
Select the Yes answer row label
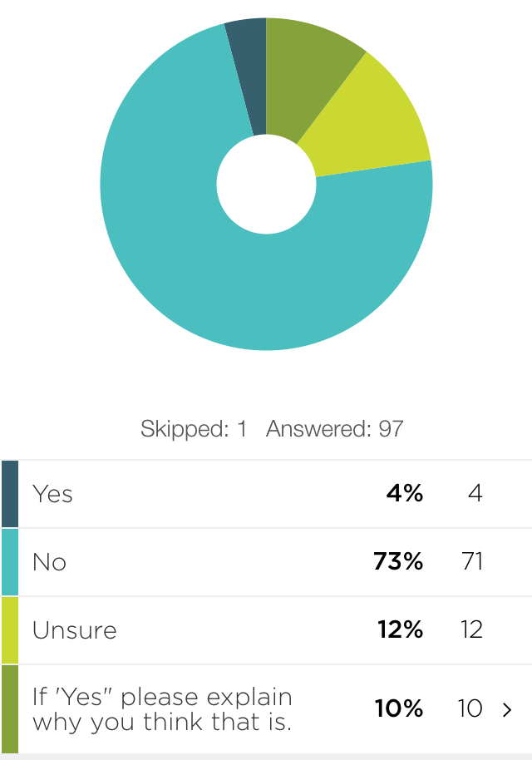(52, 494)
